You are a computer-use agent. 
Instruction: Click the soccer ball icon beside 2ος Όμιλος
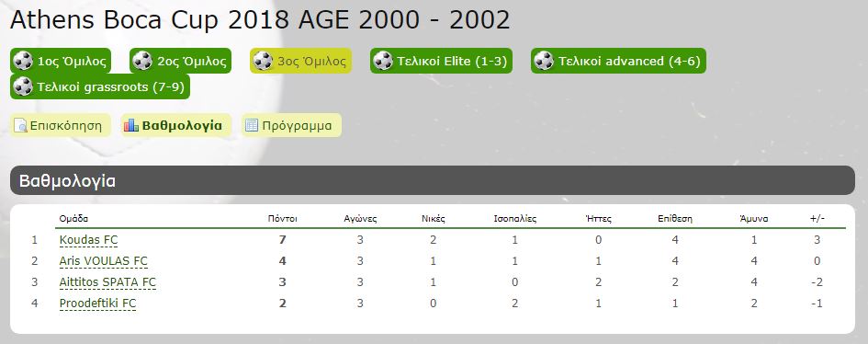pyautogui.click(x=142, y=61)
